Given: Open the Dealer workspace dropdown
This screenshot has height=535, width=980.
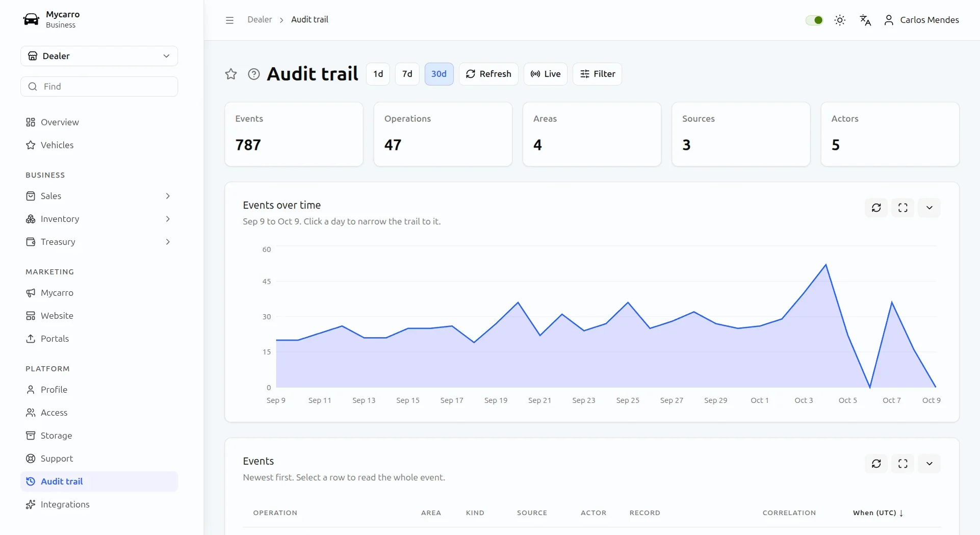Looking at the screenshot, I should [x=99, y=56].
